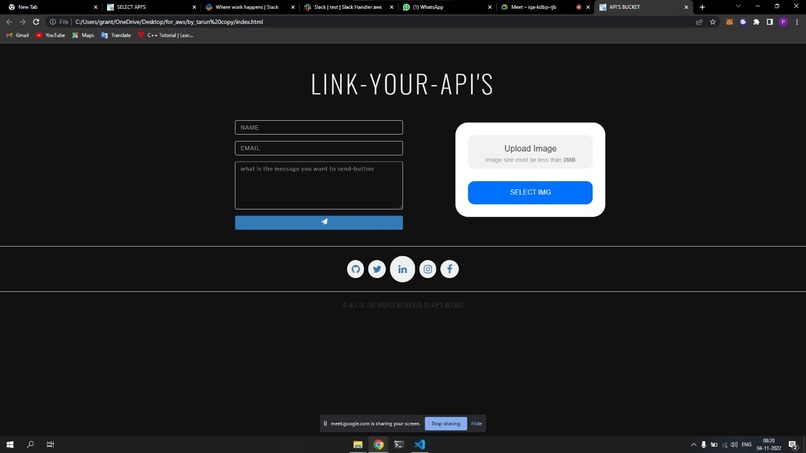Open Task View in taskbar

tap(50, 444)
